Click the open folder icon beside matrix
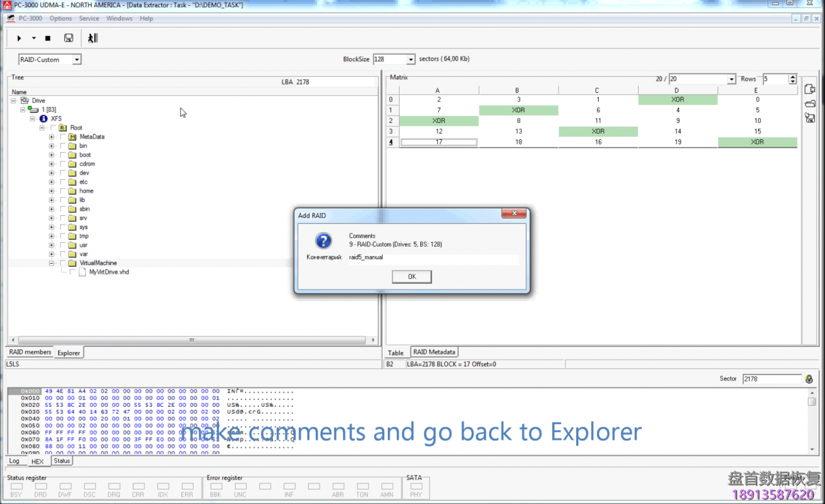Viewport: 825px width, 504px height. [x=810, y=103]
